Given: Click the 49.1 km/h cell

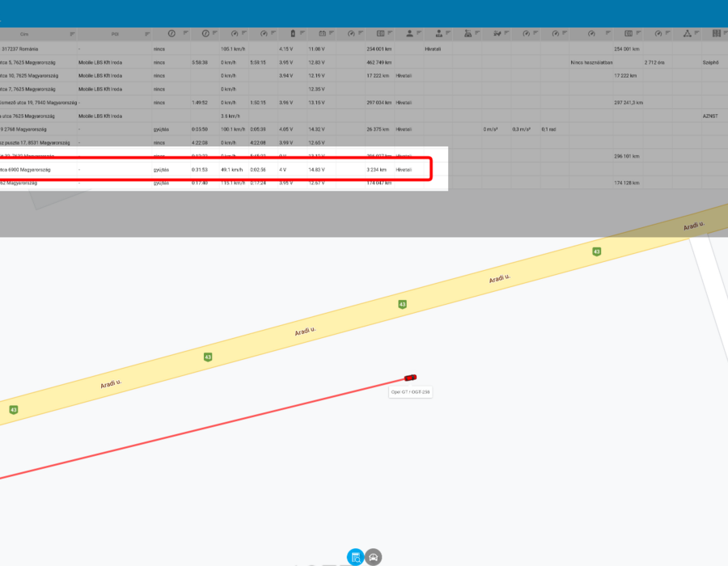Looking at the screenshot, I should coord(231,170).
